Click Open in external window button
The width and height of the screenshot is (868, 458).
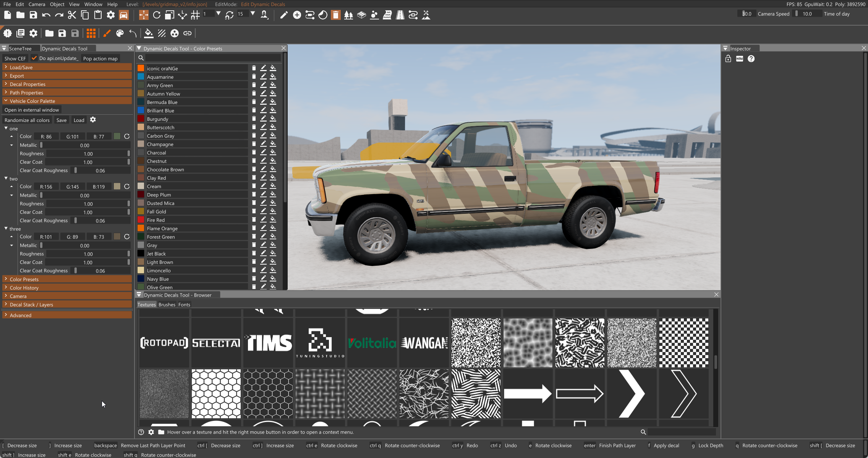[x=32, y=110]
